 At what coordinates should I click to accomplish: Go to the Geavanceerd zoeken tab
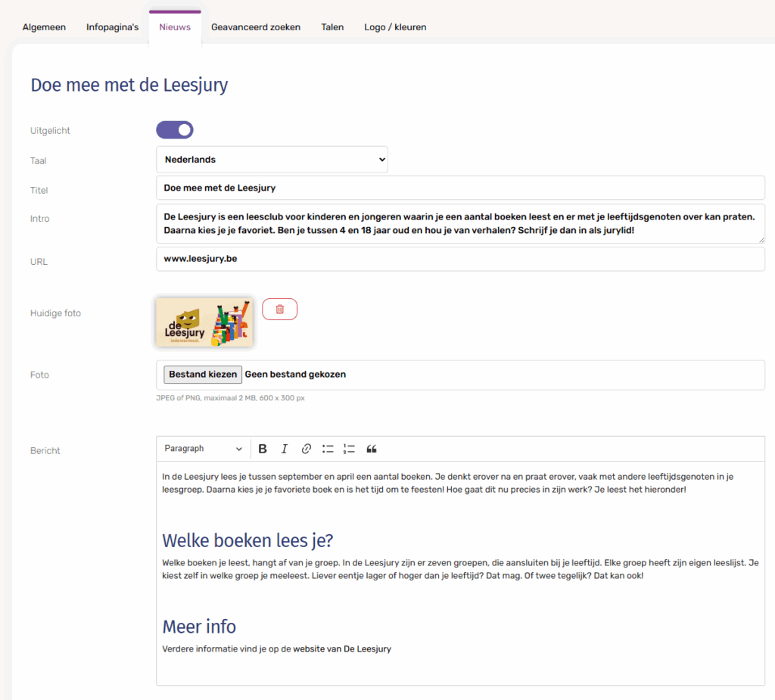[256, 27]
